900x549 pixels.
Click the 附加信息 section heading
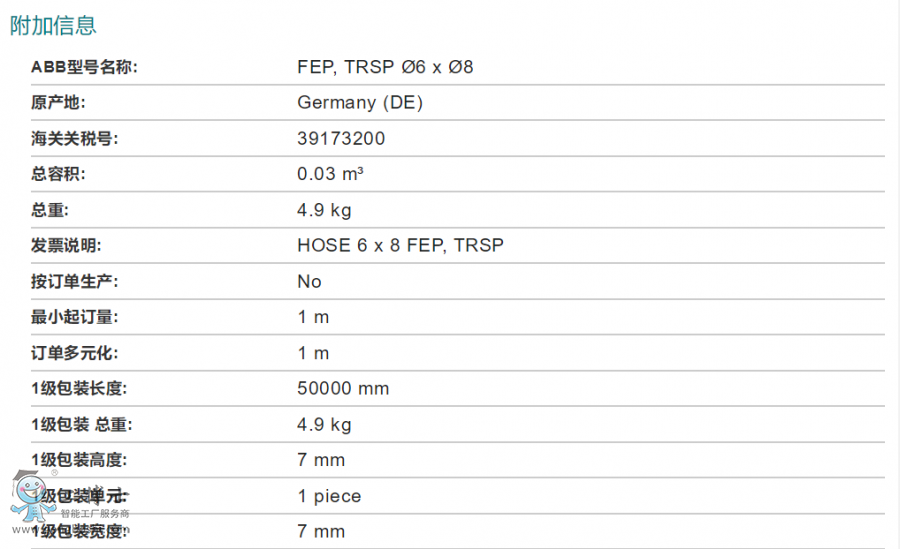pyautogui.click(x=53, y=26)
